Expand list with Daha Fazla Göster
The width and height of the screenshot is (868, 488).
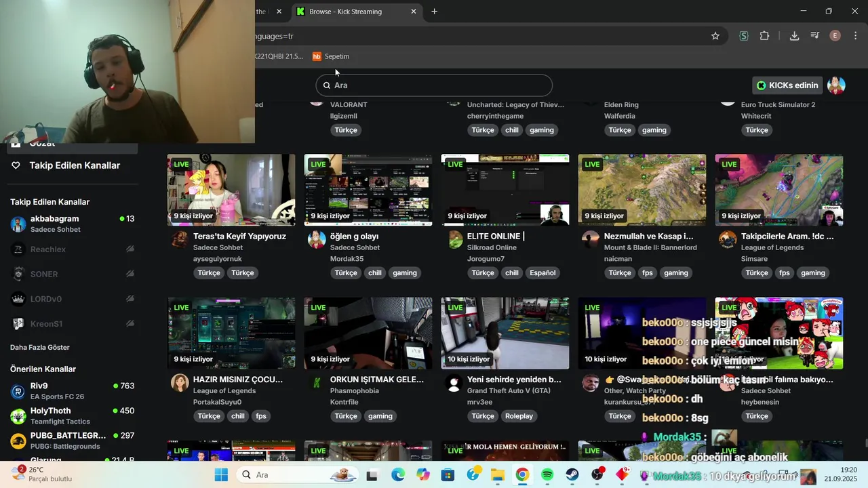40,348
